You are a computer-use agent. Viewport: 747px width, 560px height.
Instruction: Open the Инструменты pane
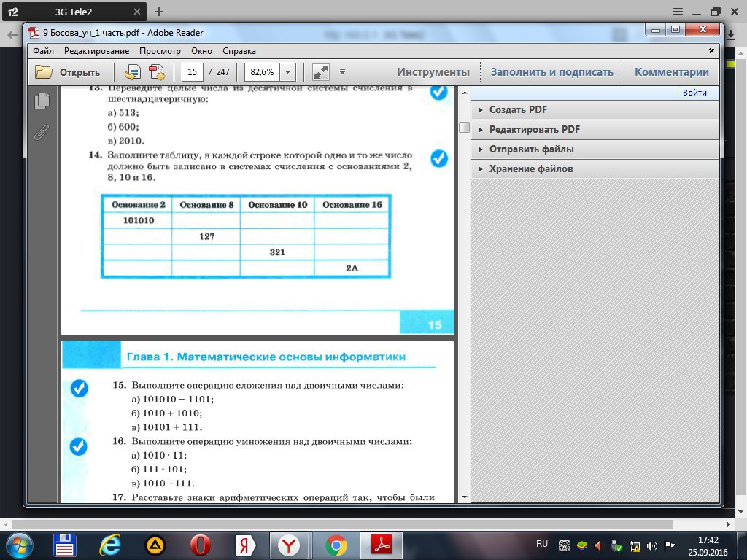tap(433, 72)
